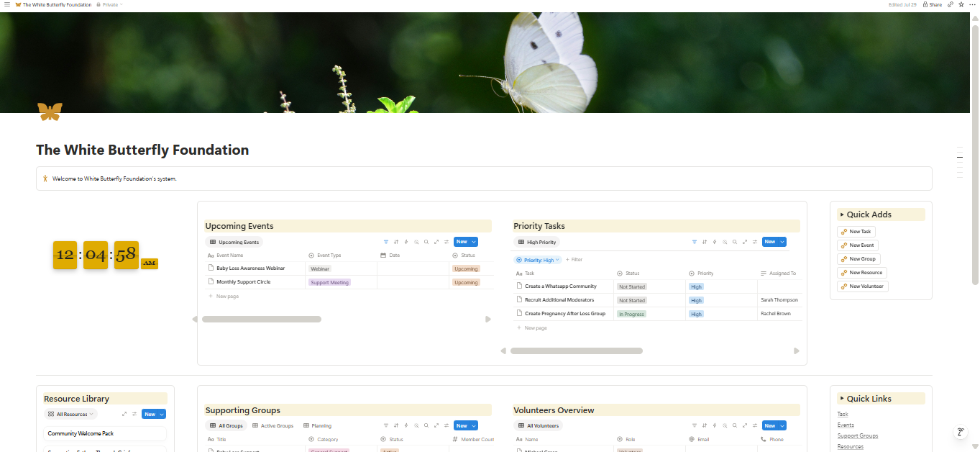Open Monthly Support Circle event
980x452 pixels.
[244, 282]
